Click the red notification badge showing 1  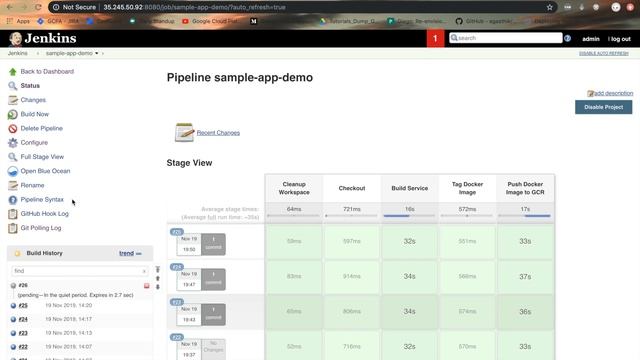[435, 38]
